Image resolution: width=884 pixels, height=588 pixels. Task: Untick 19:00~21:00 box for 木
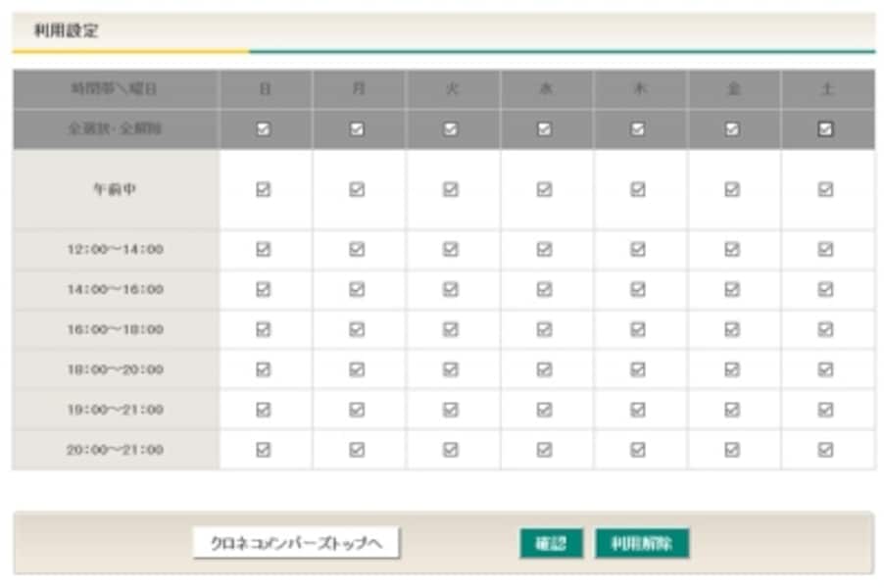638,410
